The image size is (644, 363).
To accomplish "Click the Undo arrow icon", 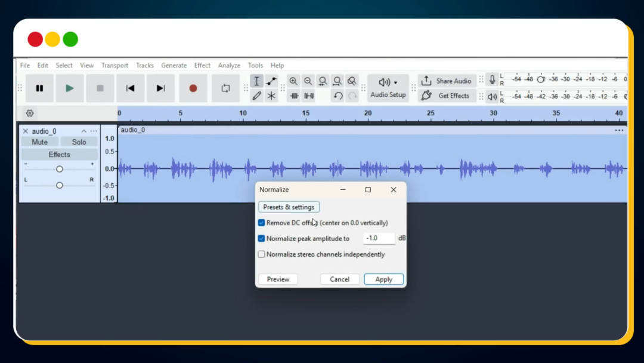I will 338,96.
